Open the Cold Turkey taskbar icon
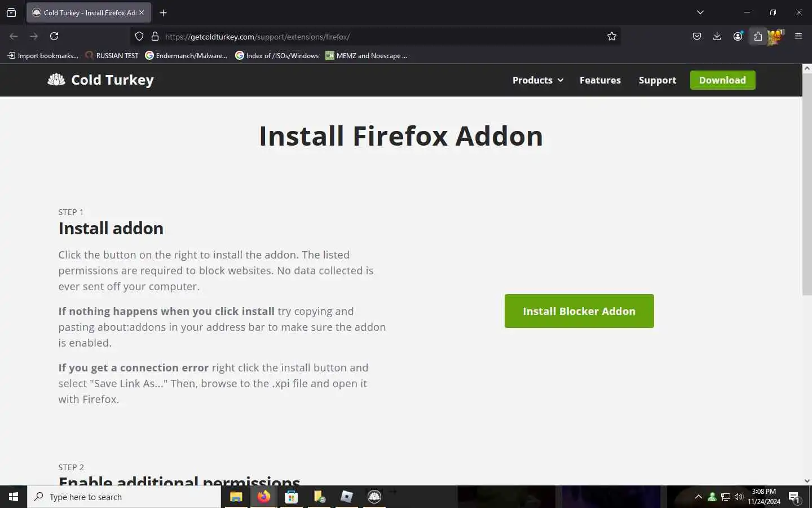 (374, 497)
